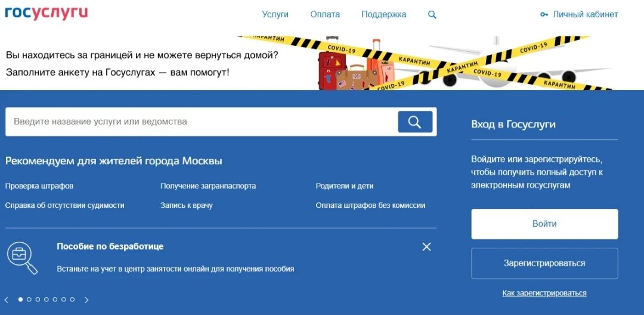Open Как зарегистрироваться link
This screenshot has width=644, height=315.
pos(544,293)
